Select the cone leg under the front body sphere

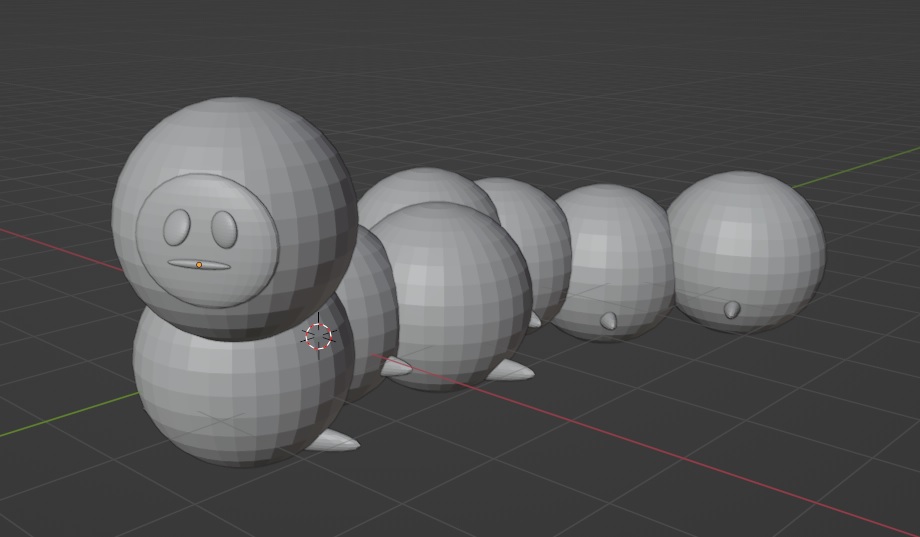click(x=332, y=441)
